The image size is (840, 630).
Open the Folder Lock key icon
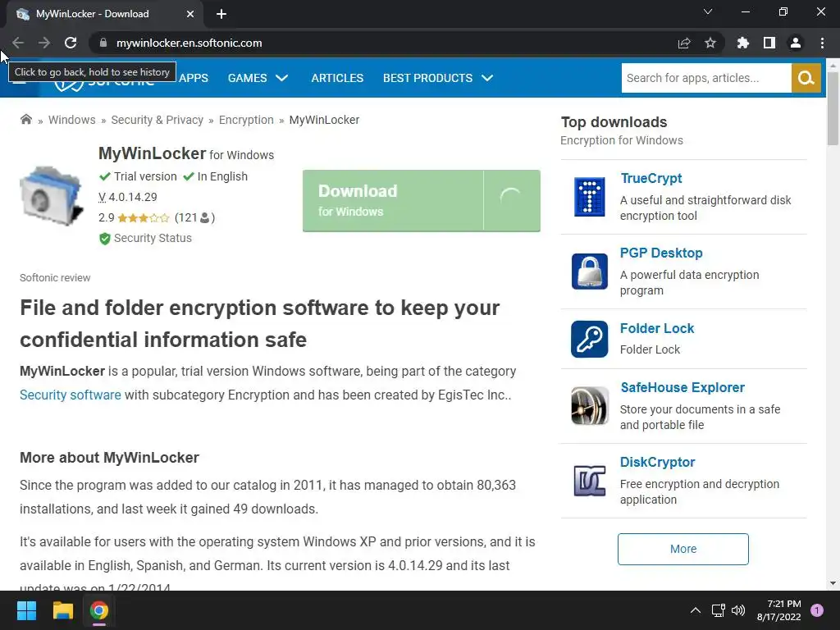[589, 339]
